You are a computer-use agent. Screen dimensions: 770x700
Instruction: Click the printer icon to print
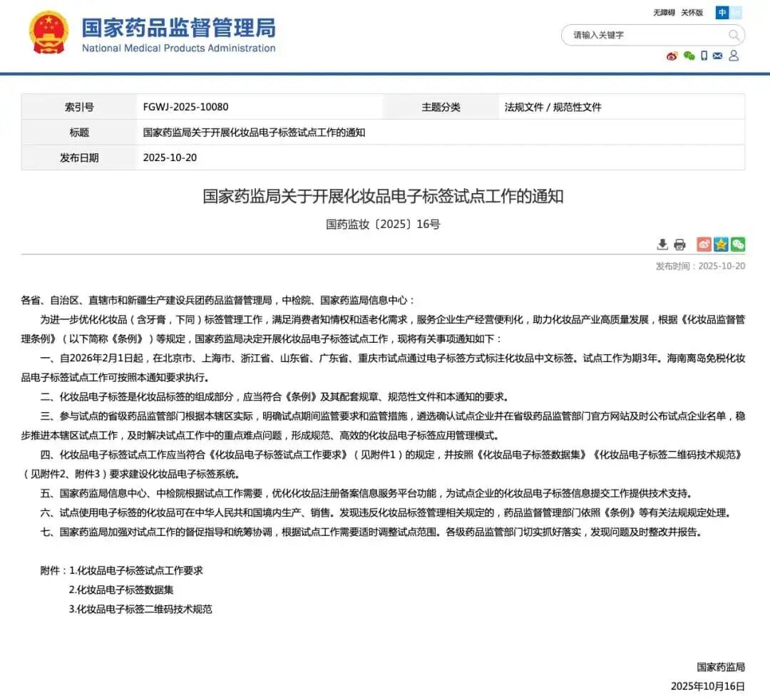click(x=679, y=245)
